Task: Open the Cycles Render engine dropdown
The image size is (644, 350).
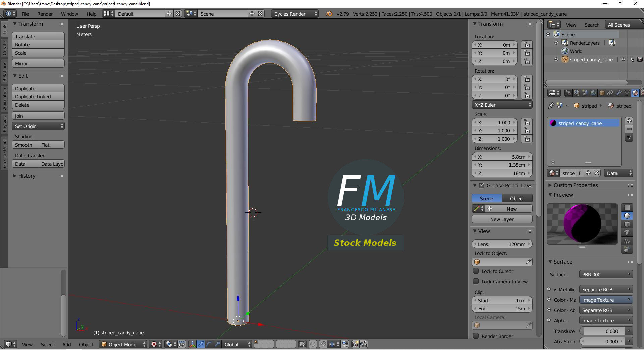Action: (295, 14)
